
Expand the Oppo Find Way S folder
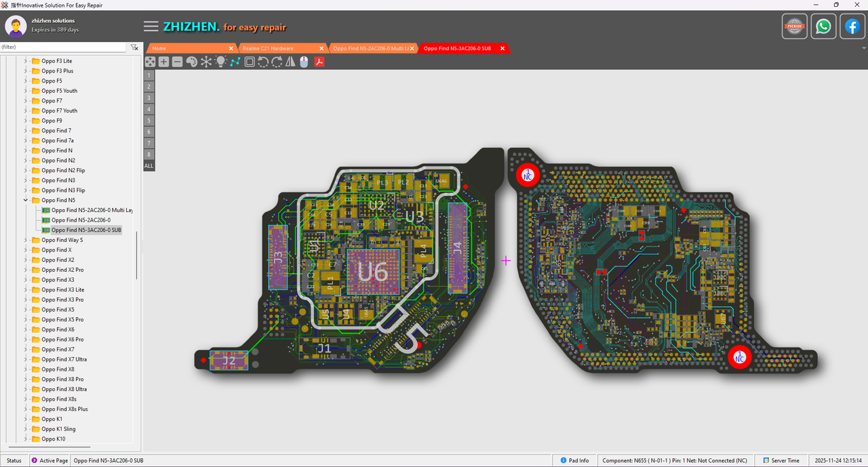point(26,240)
